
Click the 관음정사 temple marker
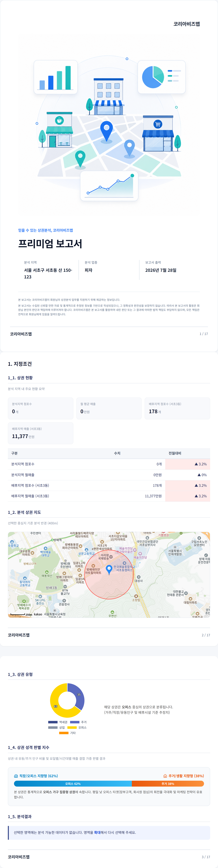tap(64, 601)
